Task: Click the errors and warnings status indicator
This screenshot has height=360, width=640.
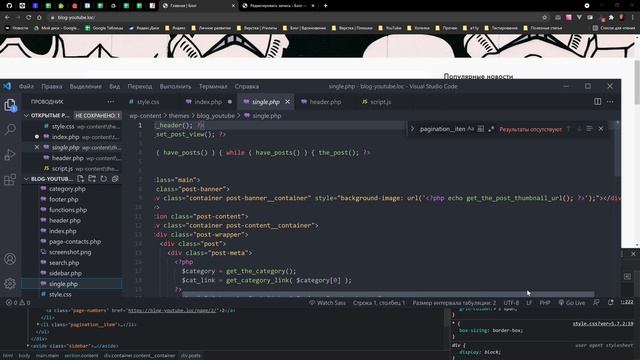Action: 18,302
